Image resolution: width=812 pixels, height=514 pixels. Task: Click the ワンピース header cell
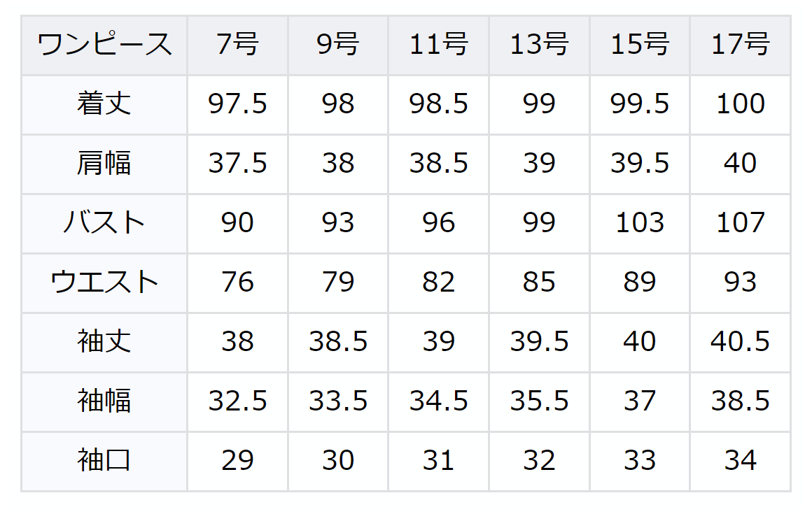[104, 45]
